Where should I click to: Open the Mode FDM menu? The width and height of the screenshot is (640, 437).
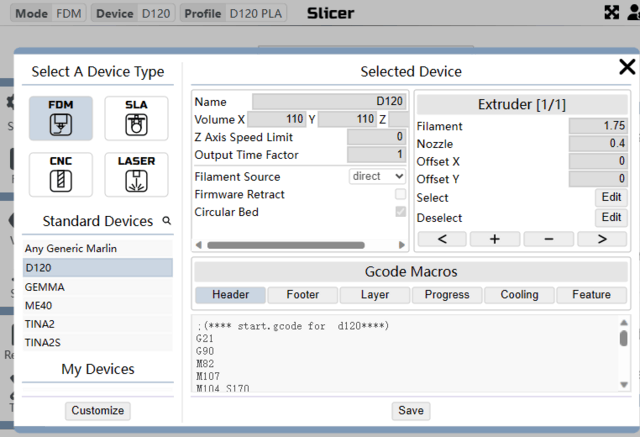49,14
